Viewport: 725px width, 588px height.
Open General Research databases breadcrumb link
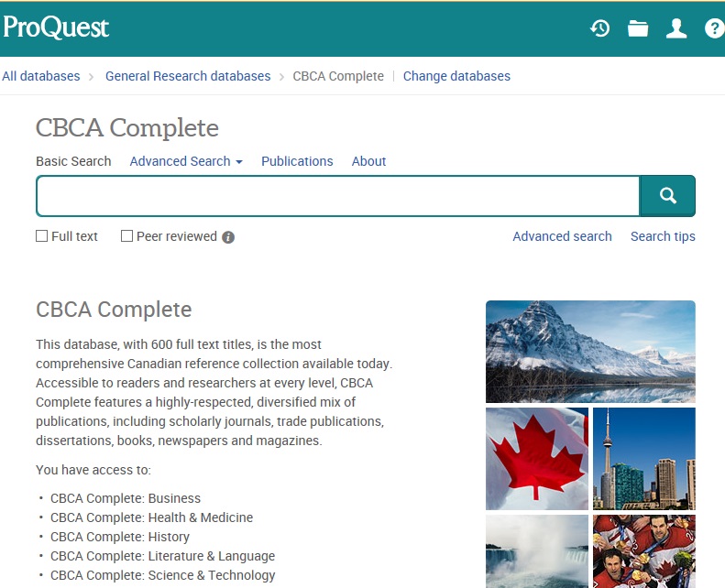click(188, 76)
